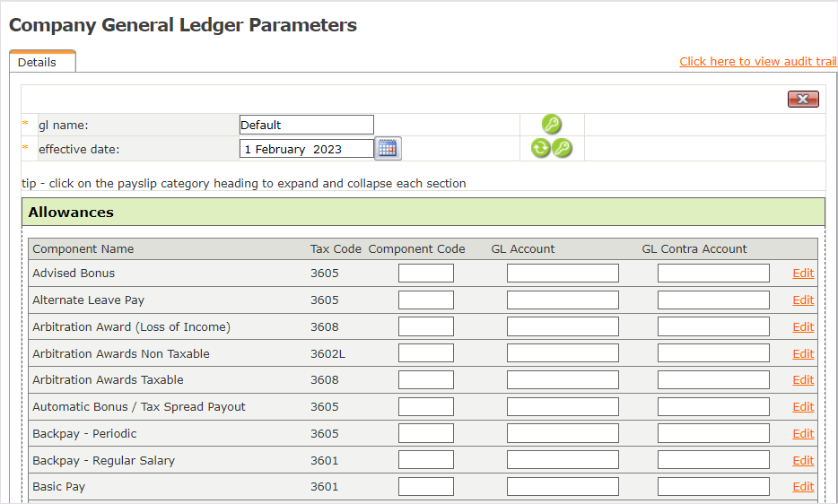This screenshot has height=504, width=838.
Task: Edit the Backpay - Regular Salary row
Action: pos(803,461)
